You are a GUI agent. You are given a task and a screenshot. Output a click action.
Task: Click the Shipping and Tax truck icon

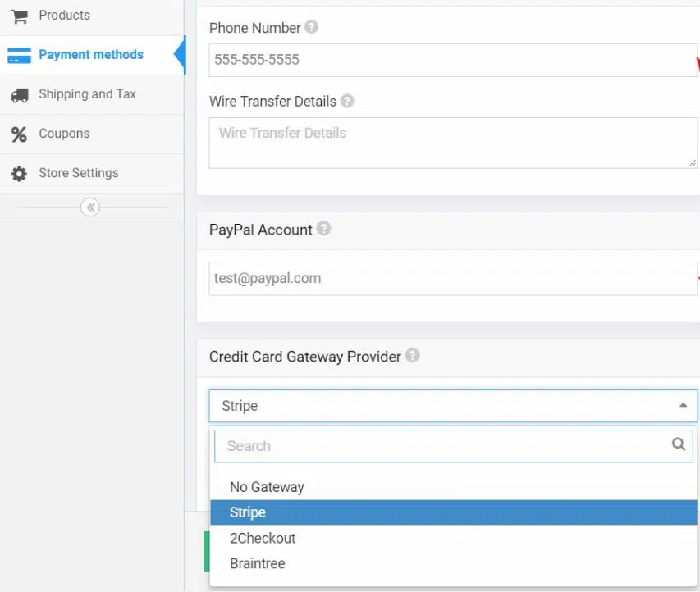click(19, 94)
